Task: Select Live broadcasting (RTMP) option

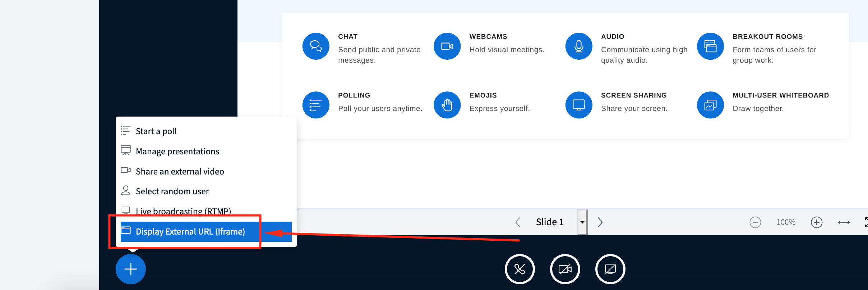Action: (x=206, y=211)
